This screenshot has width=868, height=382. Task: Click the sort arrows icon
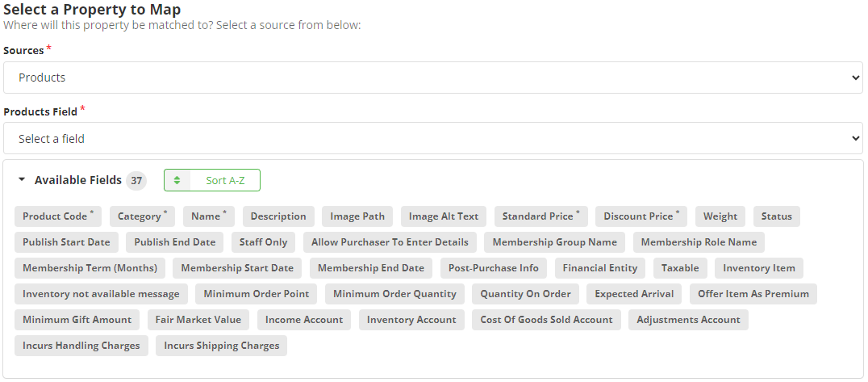[x=177, y=181]
